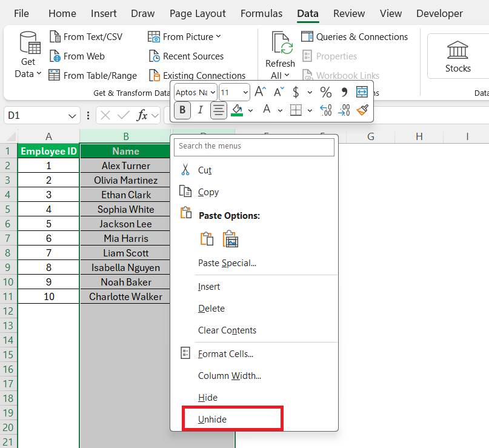Open Format Cells from context menu
Viewport: 489px width, 448px height.
coord(254,354)
